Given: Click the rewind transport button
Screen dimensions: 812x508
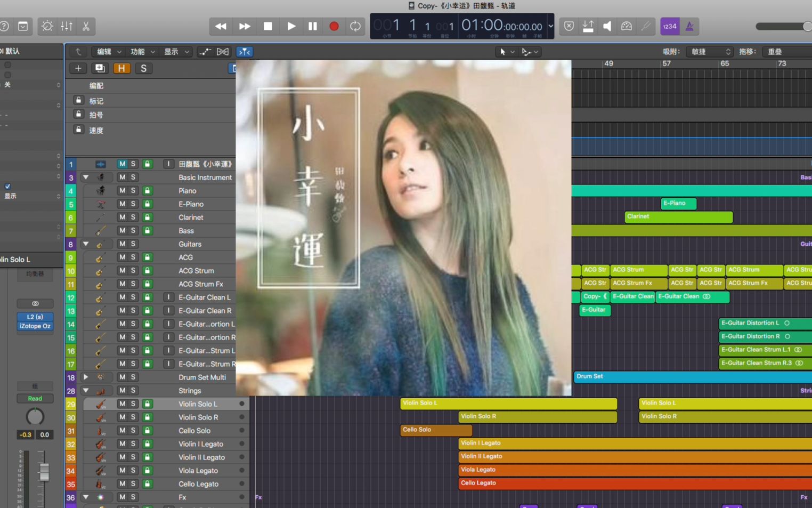Looking at the screenshot, I should (x=221, y=26).
